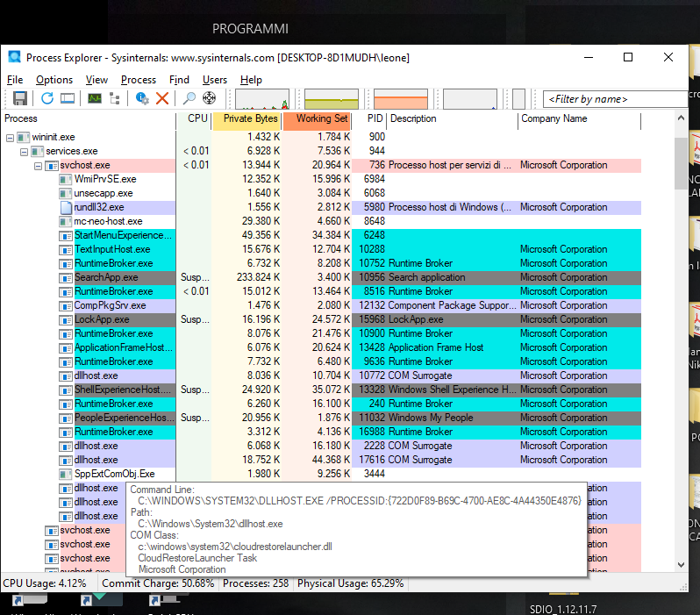The width and height of the screenshot is (700, 615).
Task: Select the TextInputHost.exe process row
Action: coord(320,249)
